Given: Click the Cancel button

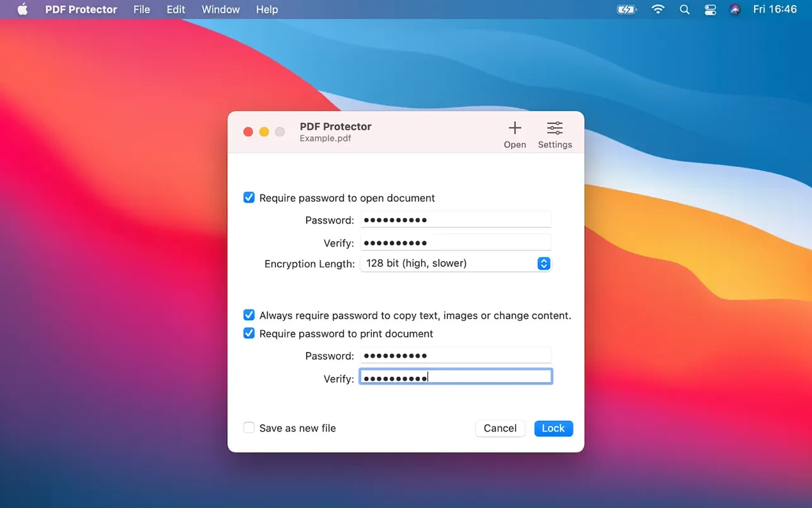Looking at the screenshot, I should (x=499, y=428).
